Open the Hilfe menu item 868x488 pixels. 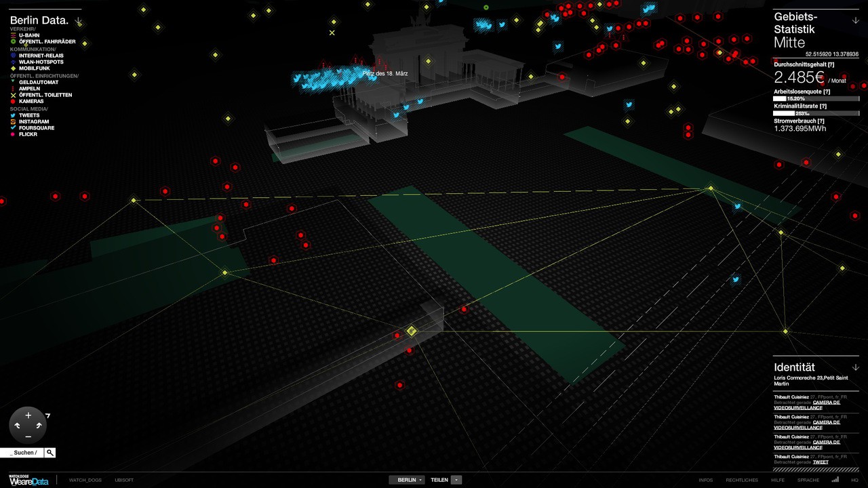[778, 480]
